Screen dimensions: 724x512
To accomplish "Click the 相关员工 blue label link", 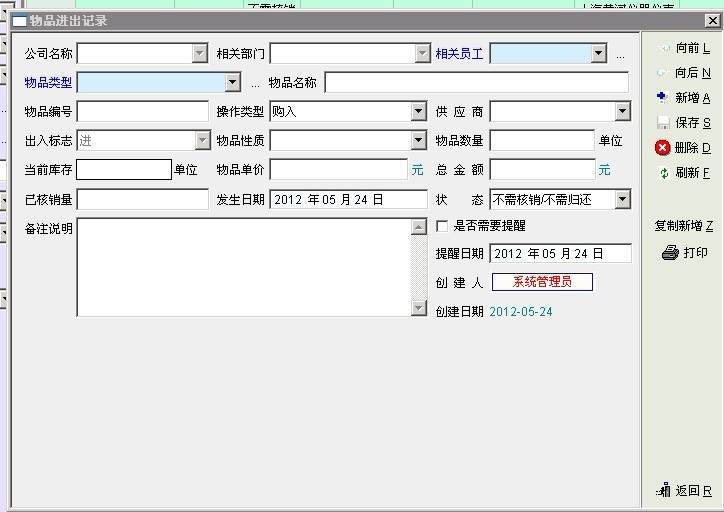I will (459, 54).
